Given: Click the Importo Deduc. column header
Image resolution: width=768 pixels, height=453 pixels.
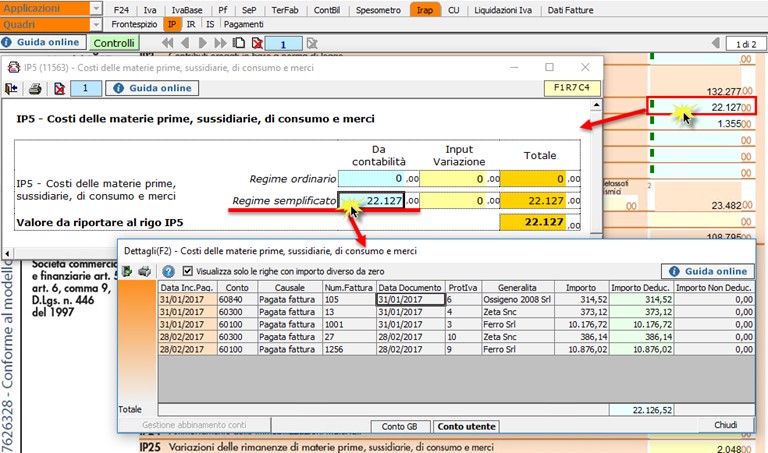Looking at the screenshot, I should 641,287.
